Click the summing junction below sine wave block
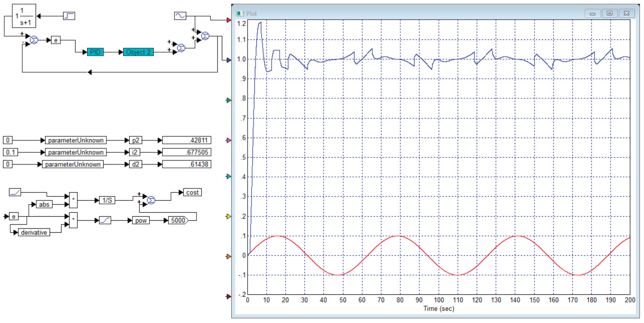Screen dimensions: 644x323 pyautogui.click(x=205, y=36)
